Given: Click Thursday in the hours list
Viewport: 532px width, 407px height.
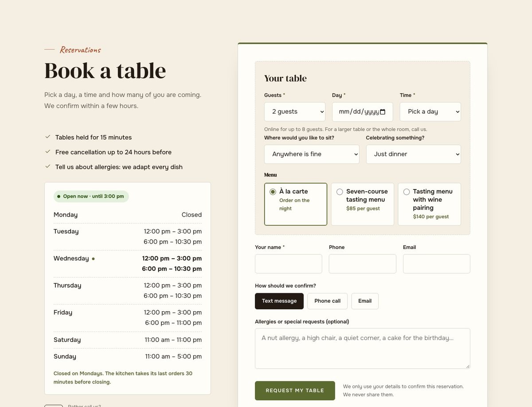Looking at the screenshot, I should click(67, 285).
